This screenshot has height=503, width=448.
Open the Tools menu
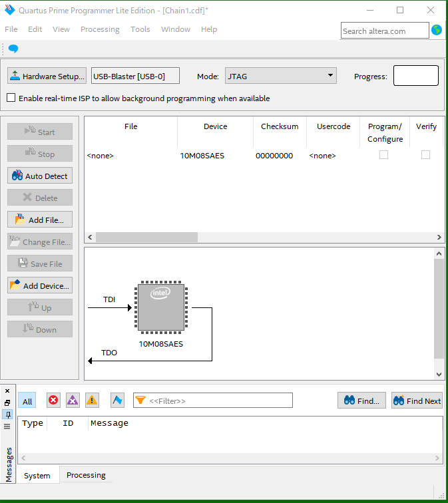coord(140,29)
